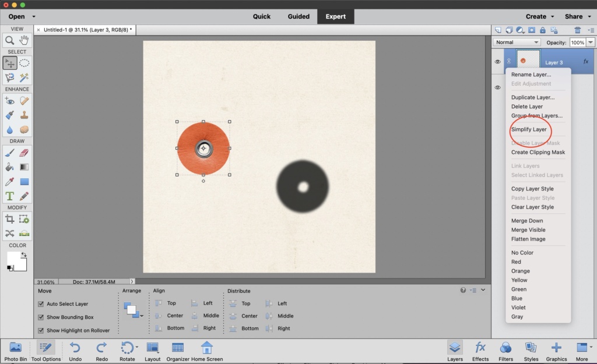Screen dimensions: 597x364
Task: Choose Duplicate Layer from context menu
Action: [x=533, y=97]
